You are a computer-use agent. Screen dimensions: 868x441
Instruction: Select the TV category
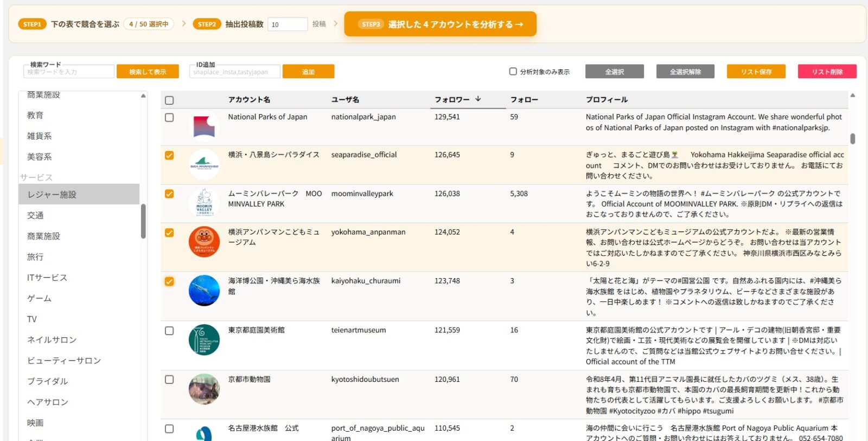point(79,319)
